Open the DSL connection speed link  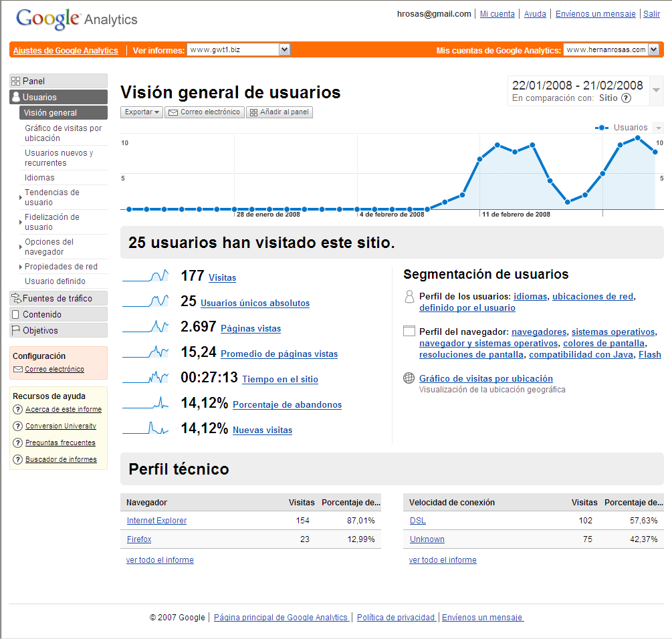[x=417, y=521]
